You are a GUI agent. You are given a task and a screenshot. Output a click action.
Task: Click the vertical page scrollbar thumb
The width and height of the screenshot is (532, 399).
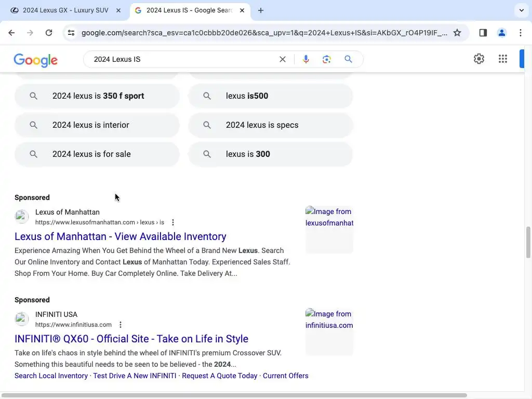click(x=528, y=243)
